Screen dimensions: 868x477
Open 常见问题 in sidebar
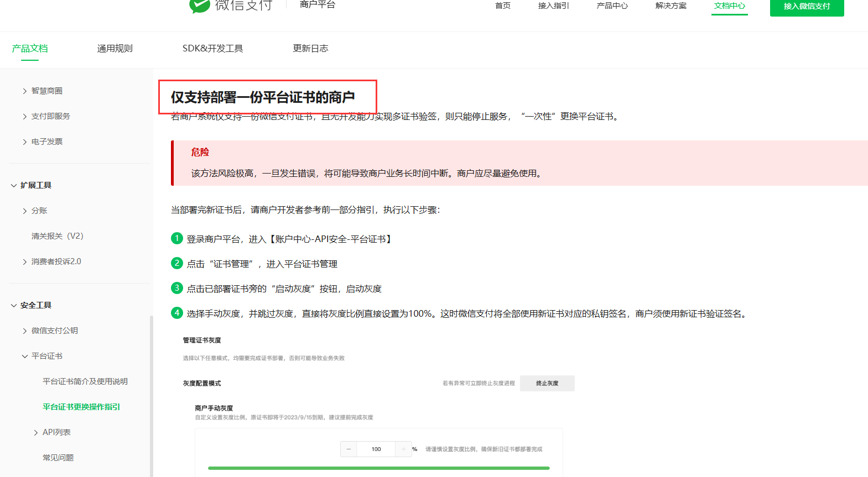[x=58, y=458]
